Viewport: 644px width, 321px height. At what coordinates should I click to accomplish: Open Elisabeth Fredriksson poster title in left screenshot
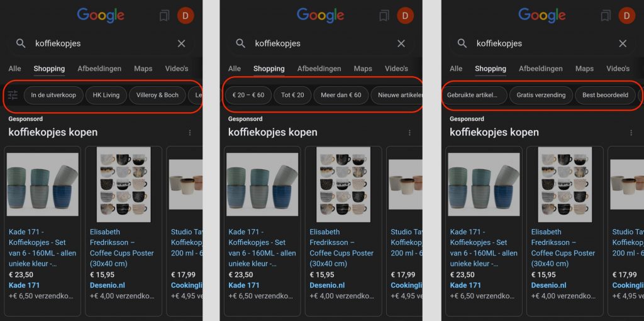point(122,248)
